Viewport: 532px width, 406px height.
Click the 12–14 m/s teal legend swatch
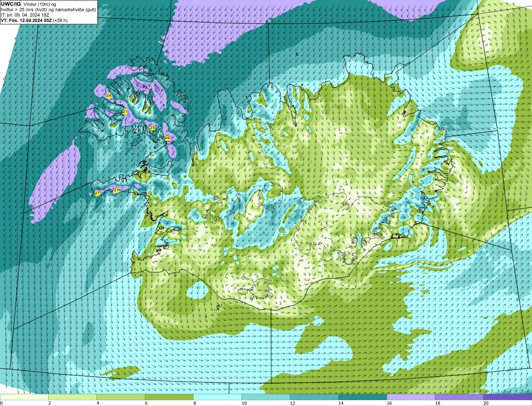pos(314,397)
